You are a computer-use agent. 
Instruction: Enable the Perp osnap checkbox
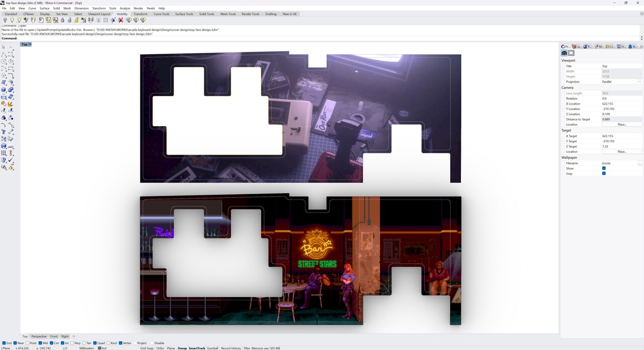[x=72, y=343]
